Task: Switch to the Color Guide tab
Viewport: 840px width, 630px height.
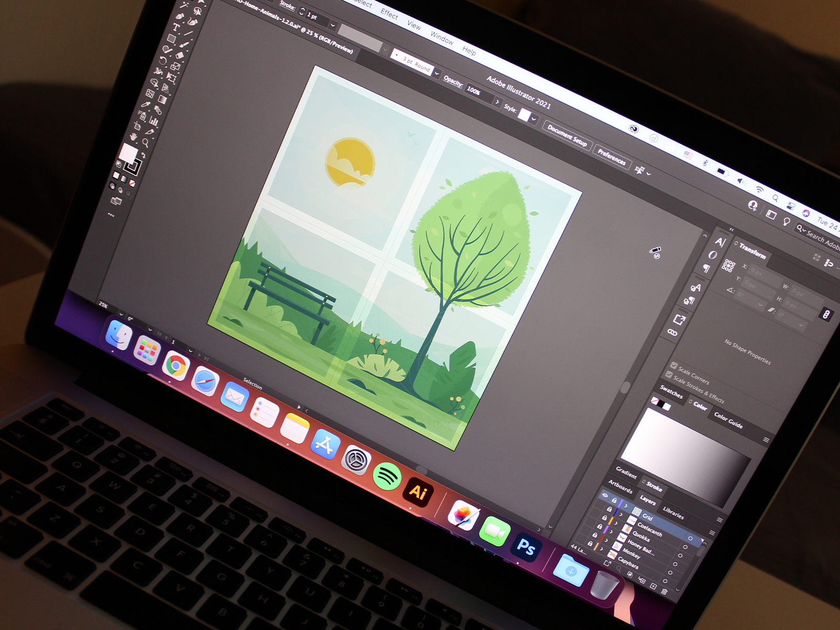Action: 728,420
